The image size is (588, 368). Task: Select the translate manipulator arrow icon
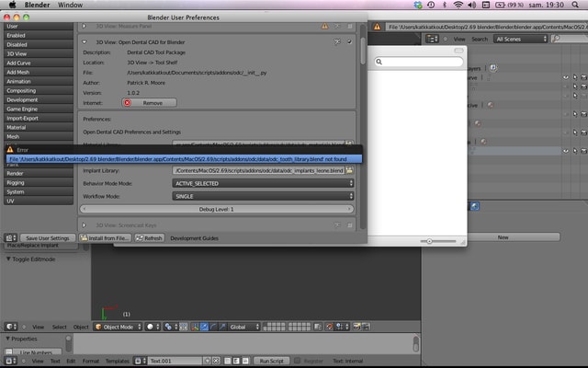tap(204, 327)
